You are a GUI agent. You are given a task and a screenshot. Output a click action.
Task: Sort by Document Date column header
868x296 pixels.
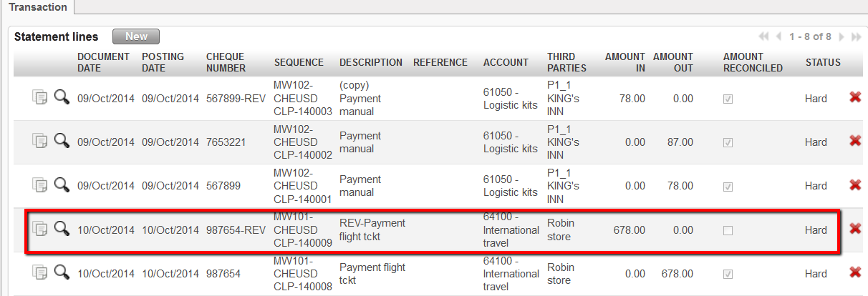tap(103, 62)
